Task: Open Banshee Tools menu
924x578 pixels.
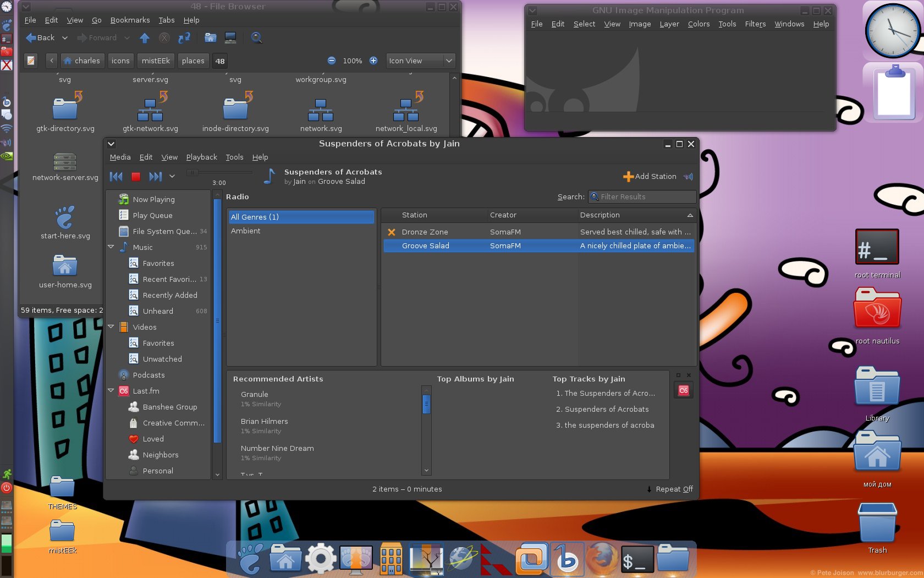Action: [234, 157]
